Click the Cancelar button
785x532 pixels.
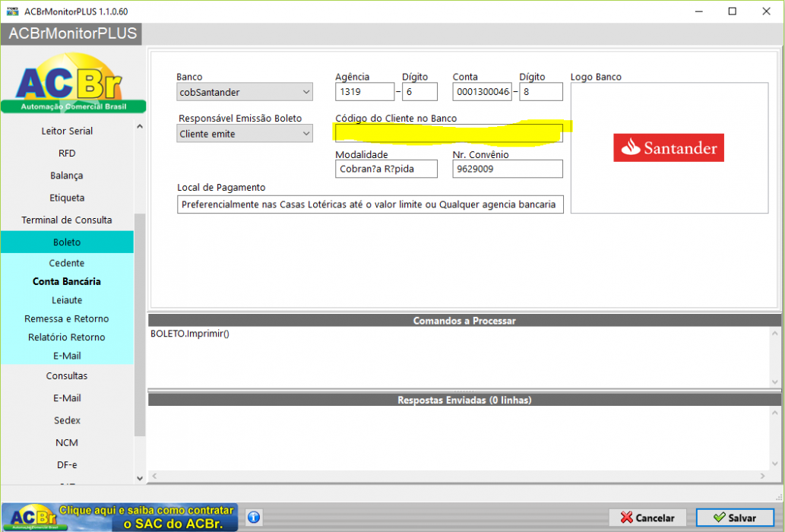[x=647, y=518]
